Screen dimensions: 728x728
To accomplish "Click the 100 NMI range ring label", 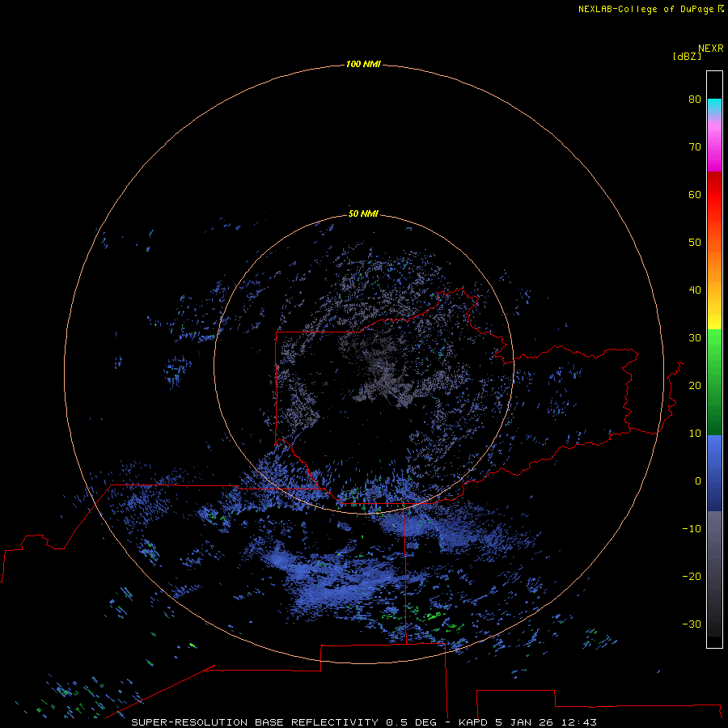I will click(x=363, y=64).
